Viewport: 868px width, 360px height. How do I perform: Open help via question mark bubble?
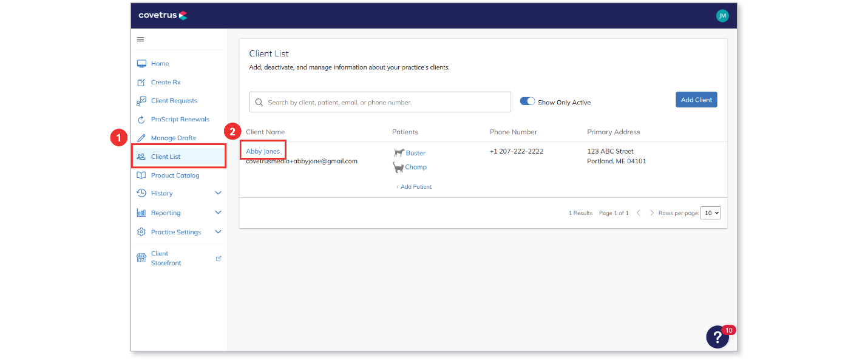click(717, 337)
